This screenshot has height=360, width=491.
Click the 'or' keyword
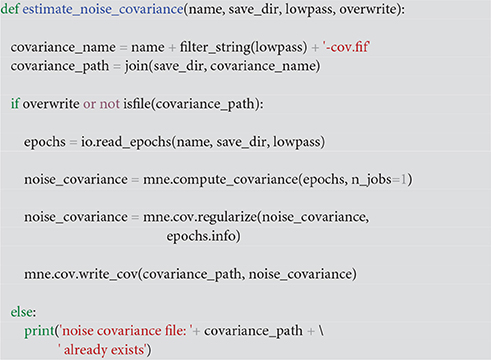[x=89, y=104]
